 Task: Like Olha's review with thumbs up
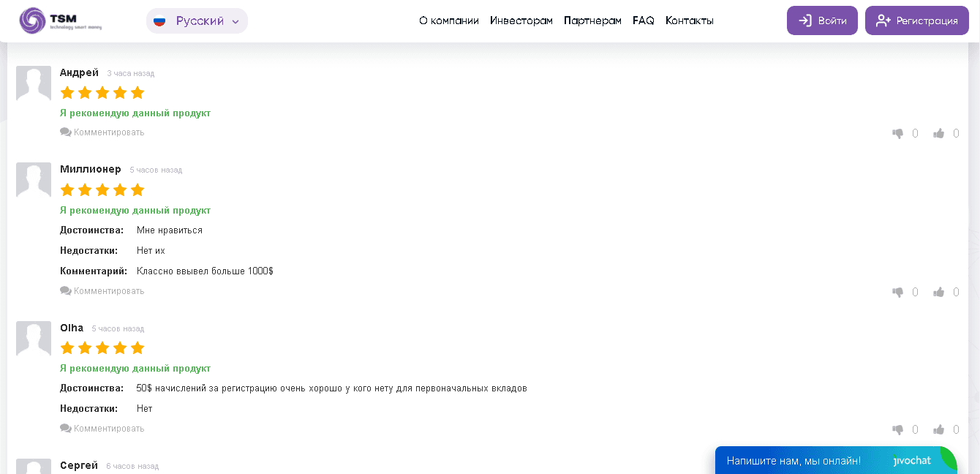pos(939,429)
